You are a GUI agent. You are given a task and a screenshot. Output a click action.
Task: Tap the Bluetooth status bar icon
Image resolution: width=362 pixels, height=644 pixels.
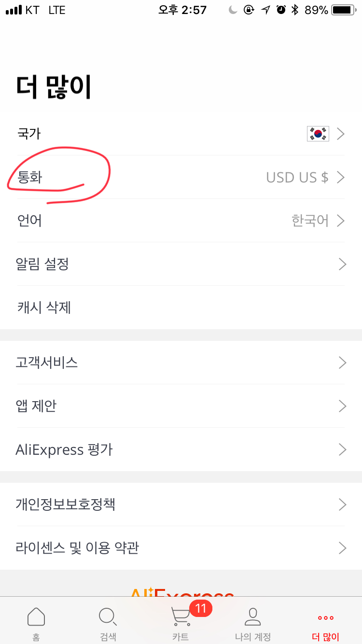pyautogui.click(x=294, y=10)
